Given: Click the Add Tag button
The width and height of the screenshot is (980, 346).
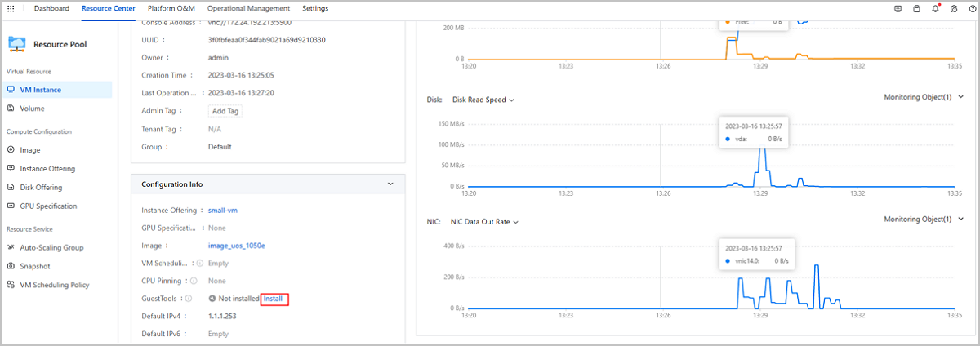Looking at the screenshot, I should coord(225,111).
